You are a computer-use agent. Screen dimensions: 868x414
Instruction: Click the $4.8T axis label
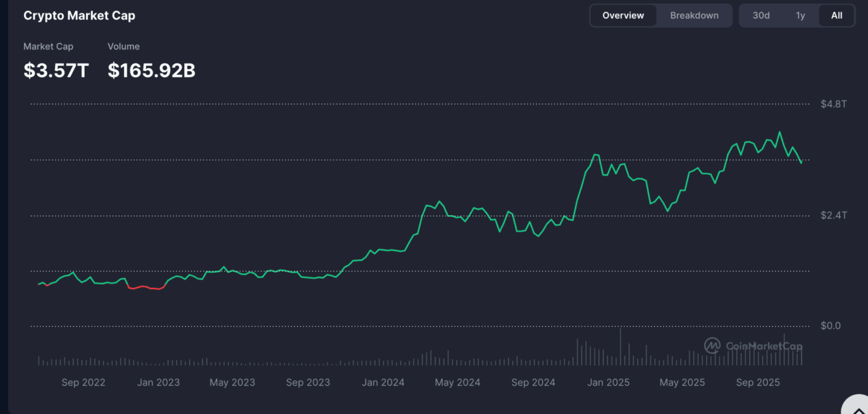tap(833, 103)
